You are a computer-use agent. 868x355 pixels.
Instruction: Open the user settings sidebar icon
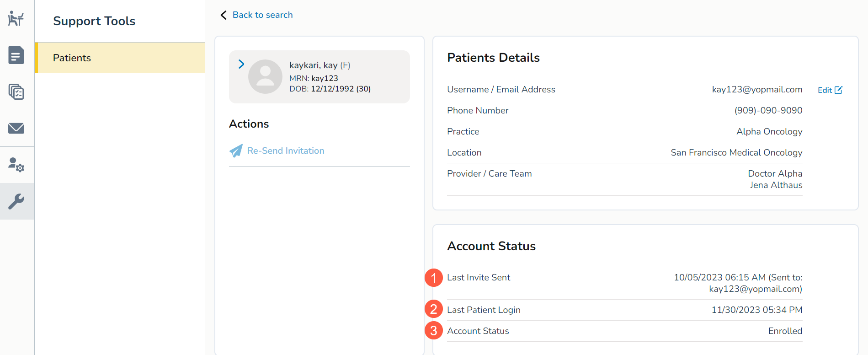click(x=16, y=165)
